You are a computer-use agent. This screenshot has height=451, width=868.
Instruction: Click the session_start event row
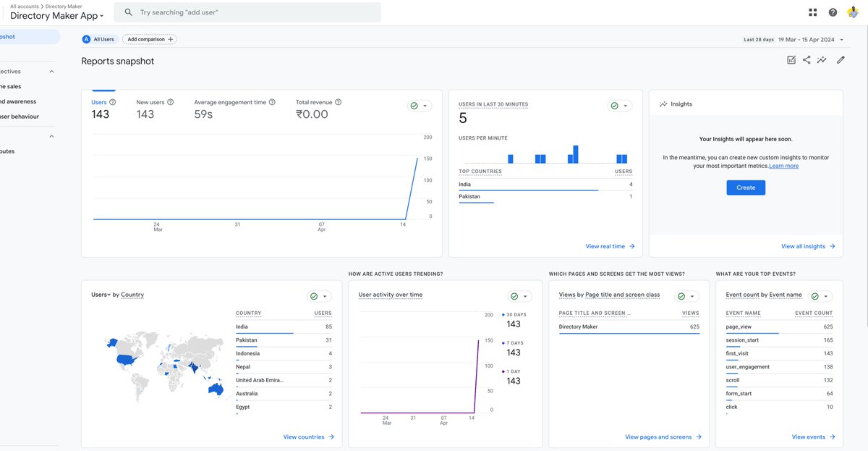[779, 340]
